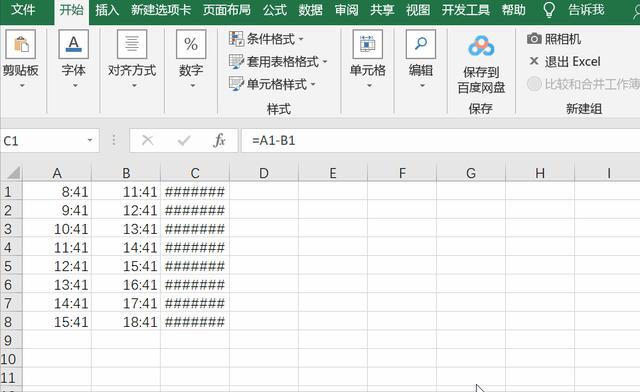Switch to the 公式 ribbon tab

coord(275,9)
